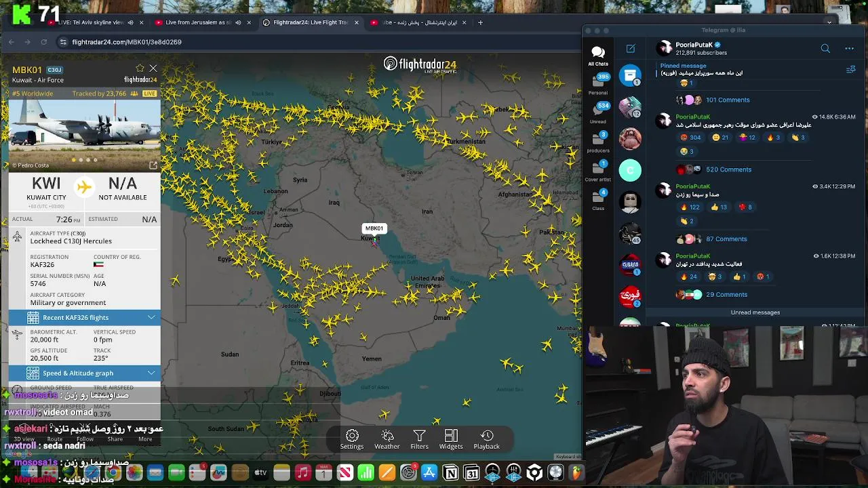The height and width of the screenshot is (488, 868).
Task: Open the Personal chat folder
Action: [x=598, y=83]
